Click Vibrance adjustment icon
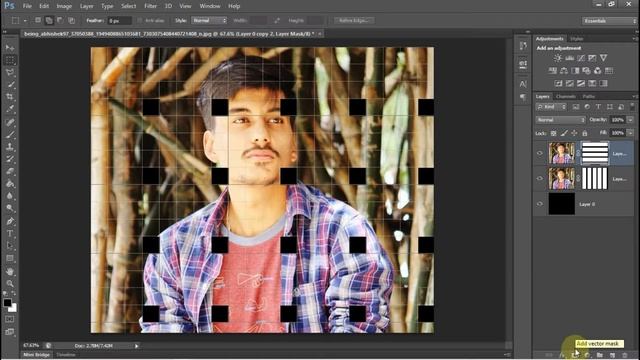The image size is (640, 360). click(603, 58)
